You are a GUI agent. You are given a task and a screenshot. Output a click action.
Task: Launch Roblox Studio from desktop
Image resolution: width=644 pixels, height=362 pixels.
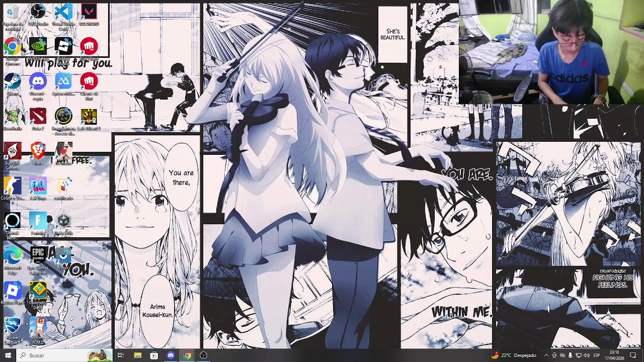pos(63,51)
